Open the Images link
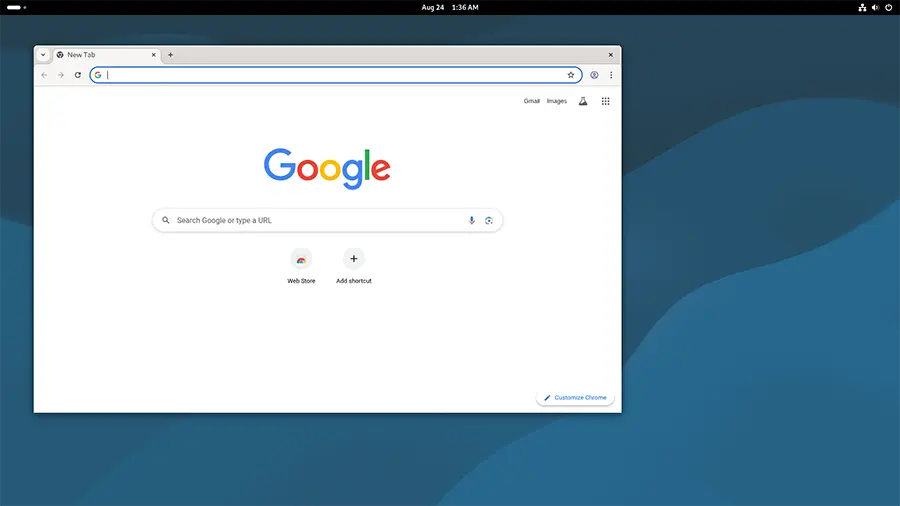Viewport: 900px width, 506px height. click(556, 102)
